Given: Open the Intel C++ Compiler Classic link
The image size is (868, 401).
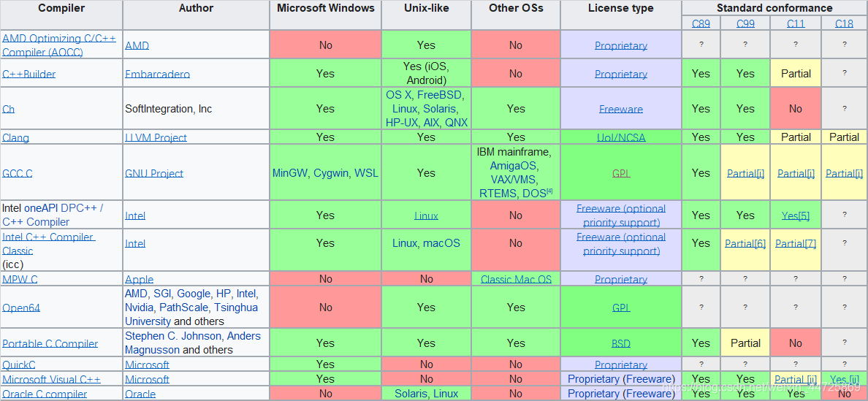Looking at the screenshot, I should (x=49, y=244).
